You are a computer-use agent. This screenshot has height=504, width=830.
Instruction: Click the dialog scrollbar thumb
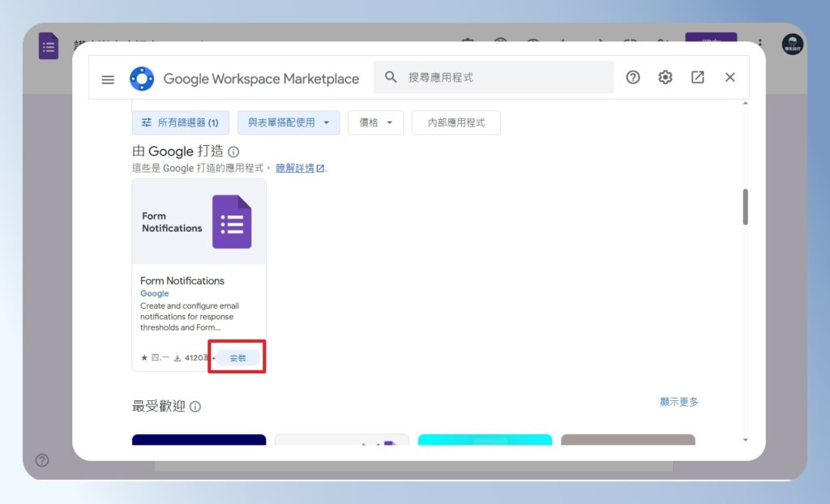746,207
